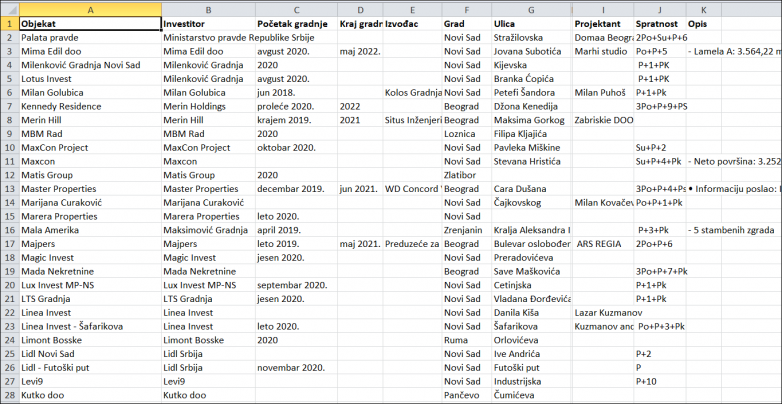Viewport: 782px width, 404px height.
Task: Select the Zabriskie DOO cell
Action: click(x=602, y=119)
